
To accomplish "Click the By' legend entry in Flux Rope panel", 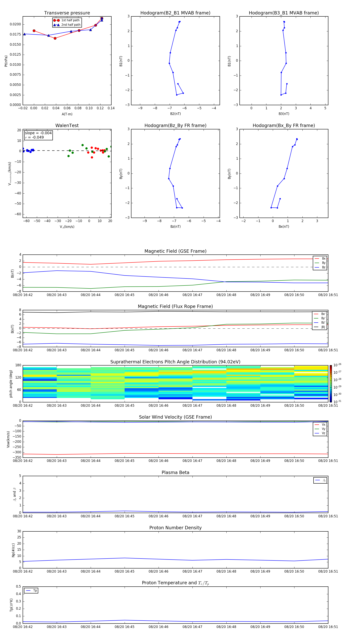I will point(320,318).
